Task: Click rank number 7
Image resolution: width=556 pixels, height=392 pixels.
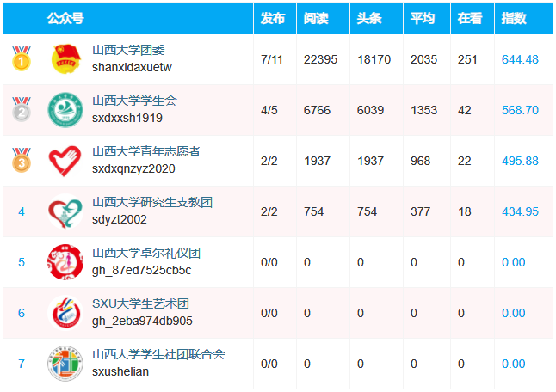Action: pos(22,364)
